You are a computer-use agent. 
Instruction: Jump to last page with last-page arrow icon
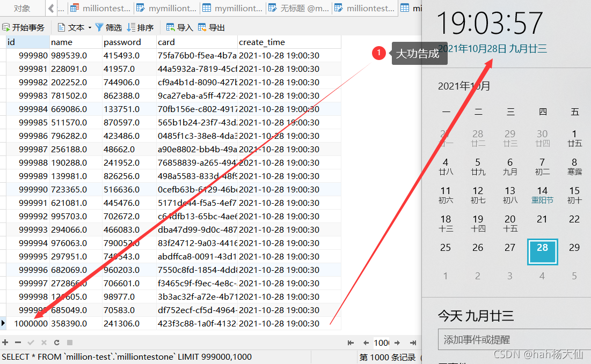tap(412, 343)
